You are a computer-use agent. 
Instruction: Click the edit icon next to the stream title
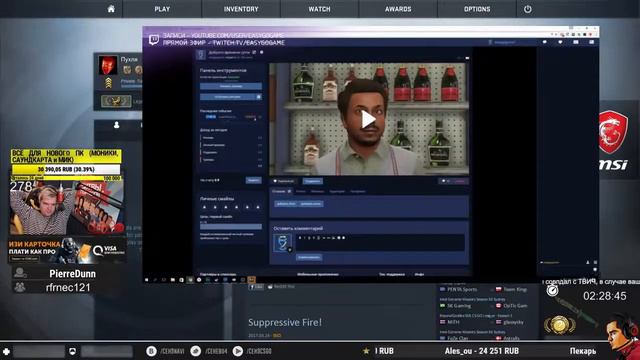(254, 52)
